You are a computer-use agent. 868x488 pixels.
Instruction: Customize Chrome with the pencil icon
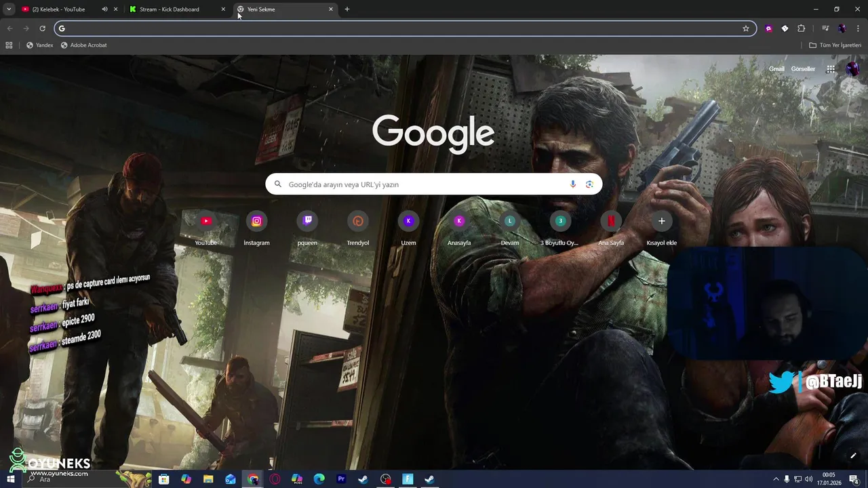point(853,455)
